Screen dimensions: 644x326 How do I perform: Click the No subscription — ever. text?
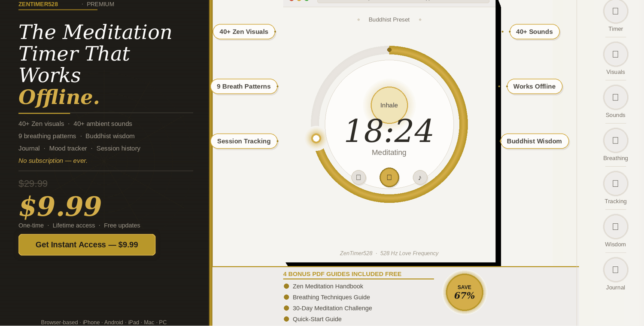tap(53, 161)
